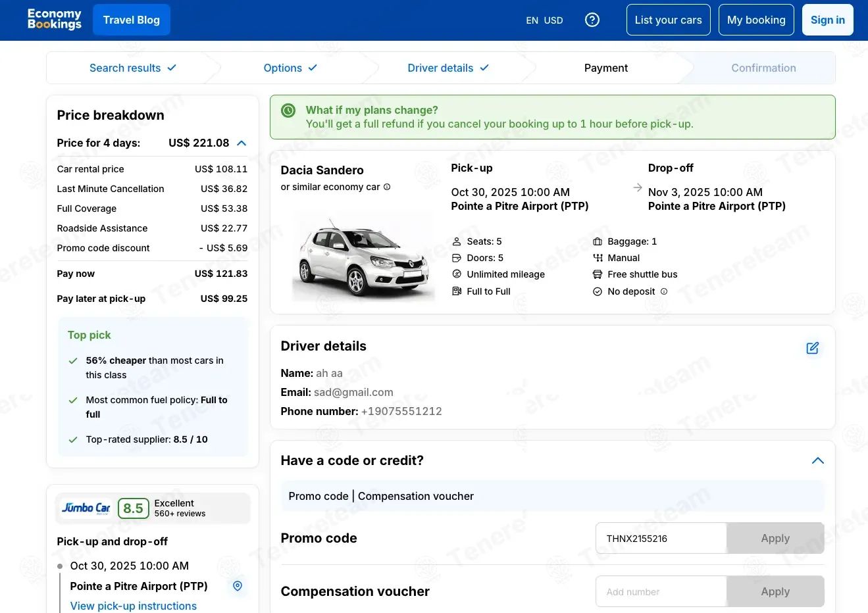Click the Jumbo Car supplier logo
This screenshot has height=613, width=868.
pyautogui.click(x=86, y=508)
